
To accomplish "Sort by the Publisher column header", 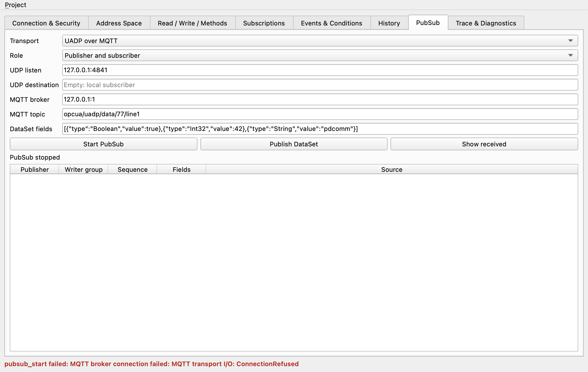I will point(35,170).
